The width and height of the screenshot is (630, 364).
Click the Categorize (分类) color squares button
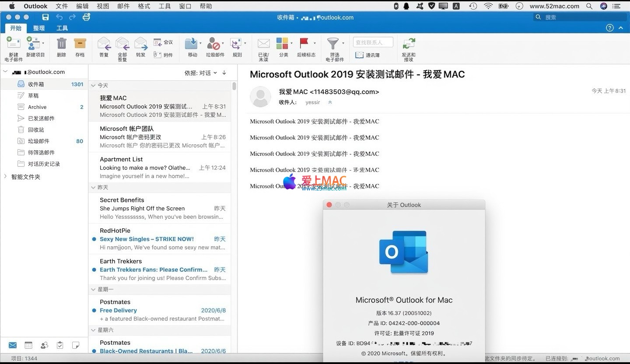point(282,44)
